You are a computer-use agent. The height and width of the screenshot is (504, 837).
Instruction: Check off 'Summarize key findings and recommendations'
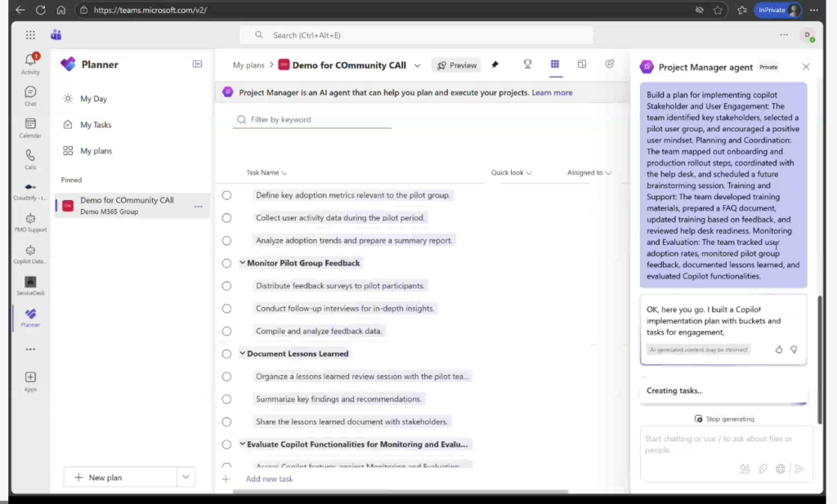coord(226,399)
